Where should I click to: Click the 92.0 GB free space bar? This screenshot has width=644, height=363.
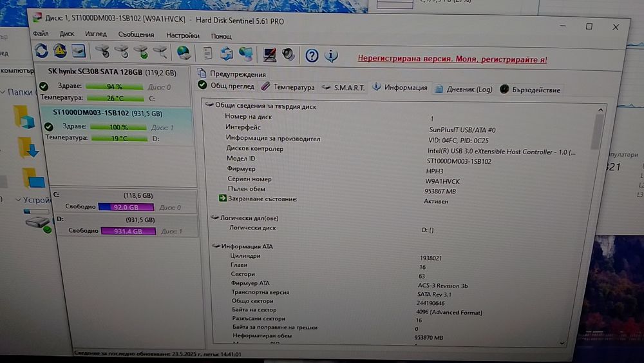coord(126,207)
